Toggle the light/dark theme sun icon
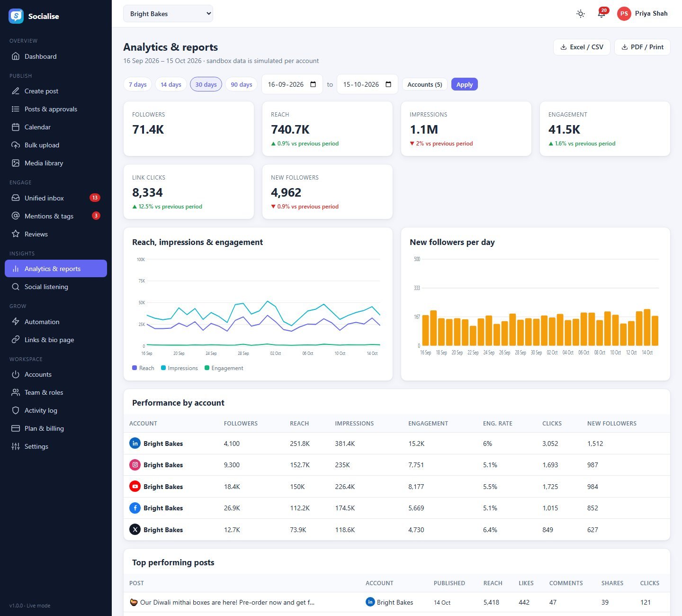This screenshot has height=616, width=682. click(x=581, y=14)
